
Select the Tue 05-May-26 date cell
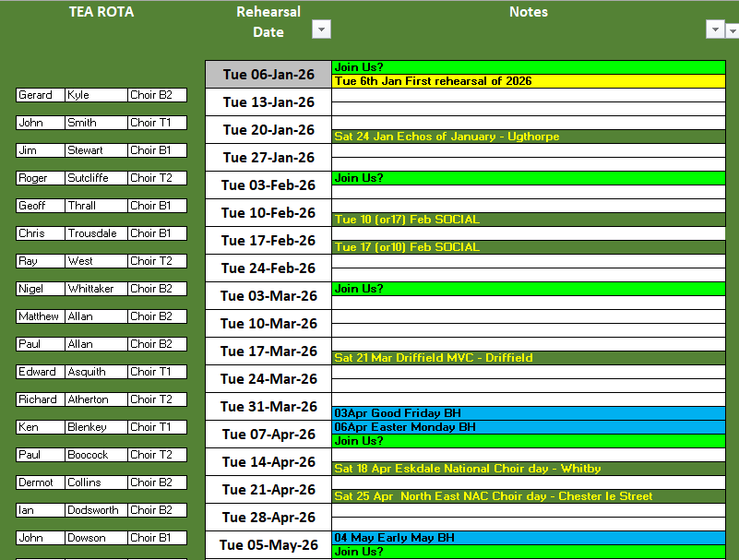pos(268,545)
